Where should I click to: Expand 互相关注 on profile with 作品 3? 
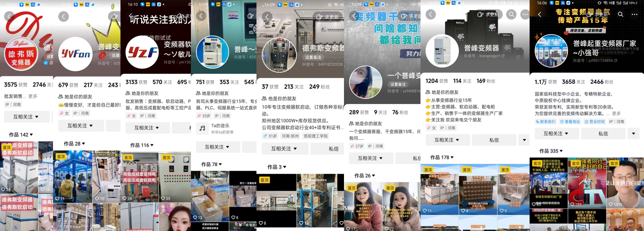284,149
